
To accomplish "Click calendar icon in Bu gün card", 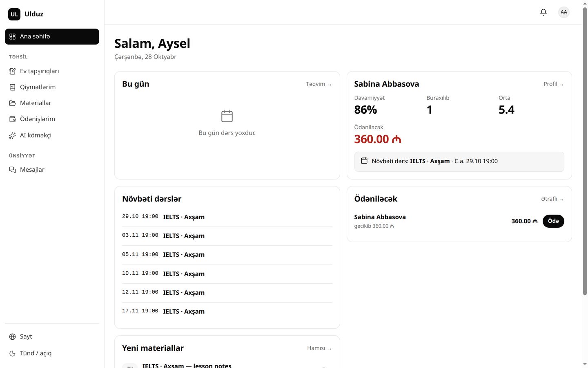I will coord(227,116).
